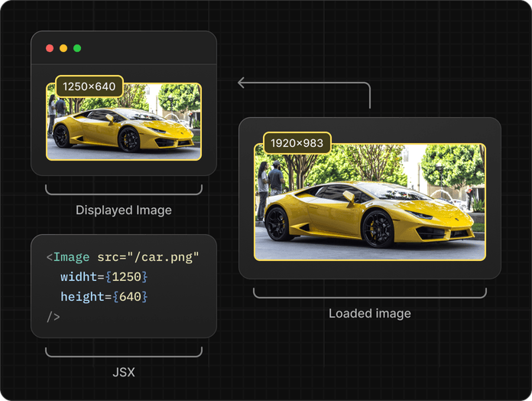Select the 1250×640 size badge
Screen dimensions: 532x401
[89, 86]
